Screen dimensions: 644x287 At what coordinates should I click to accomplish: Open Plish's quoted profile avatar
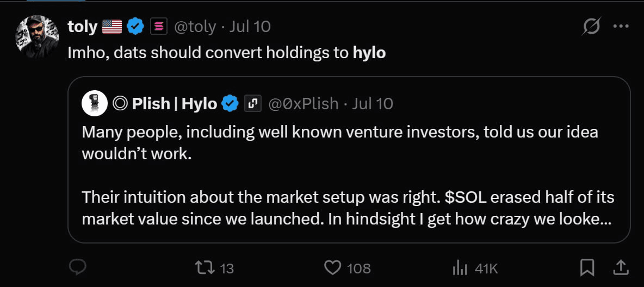pyautogui.click(x=95, y=103)
